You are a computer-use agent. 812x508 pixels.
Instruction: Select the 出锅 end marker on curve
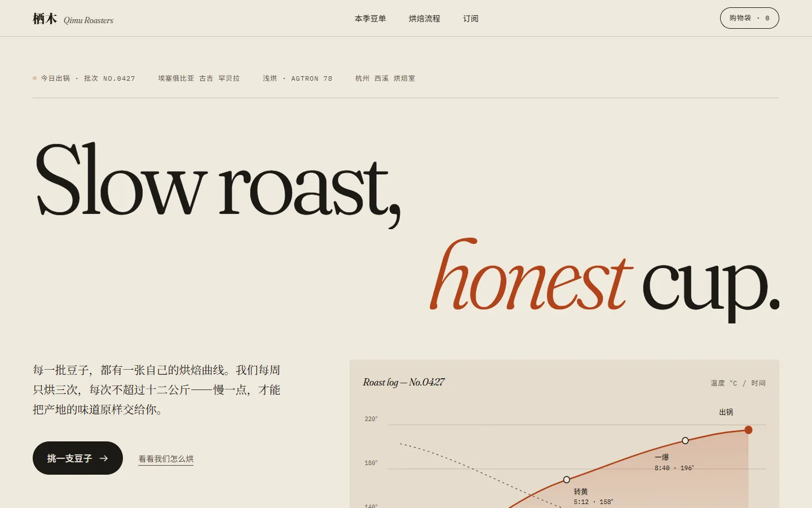click(x=748, y=430)
